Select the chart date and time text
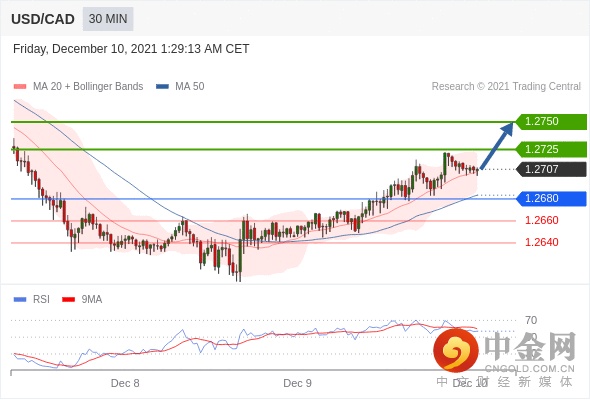This screenshot has height=400, width=590. click(x=131, y=49)
